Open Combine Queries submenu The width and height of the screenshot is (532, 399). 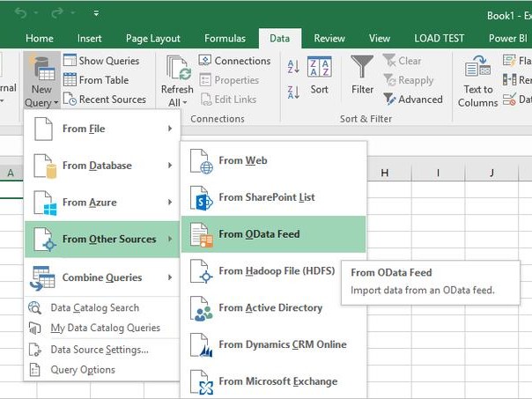pos(102,277)
